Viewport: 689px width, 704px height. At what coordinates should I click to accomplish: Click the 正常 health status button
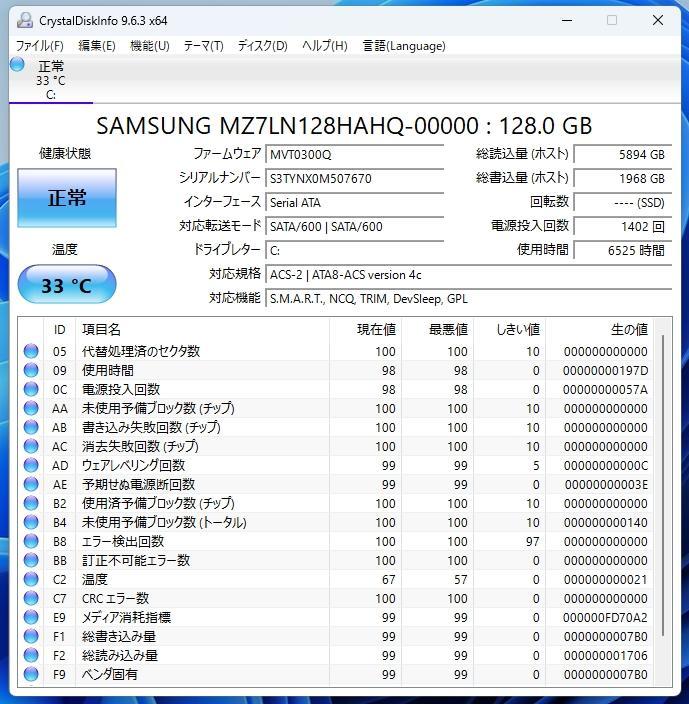(67, 198)
